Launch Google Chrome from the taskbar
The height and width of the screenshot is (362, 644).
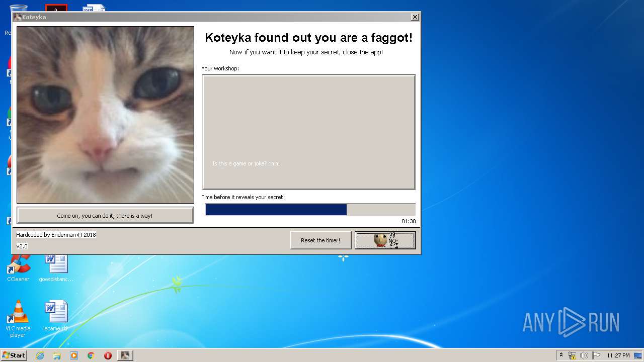[x=91, y=355]
